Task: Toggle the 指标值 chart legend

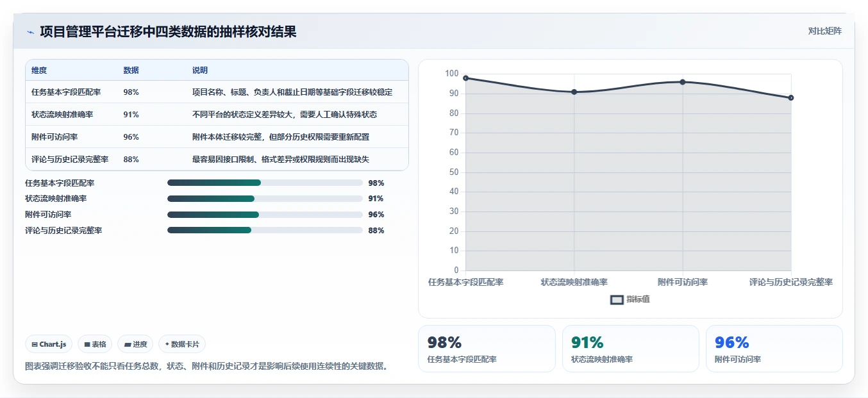Action: [x=630, y=299]
